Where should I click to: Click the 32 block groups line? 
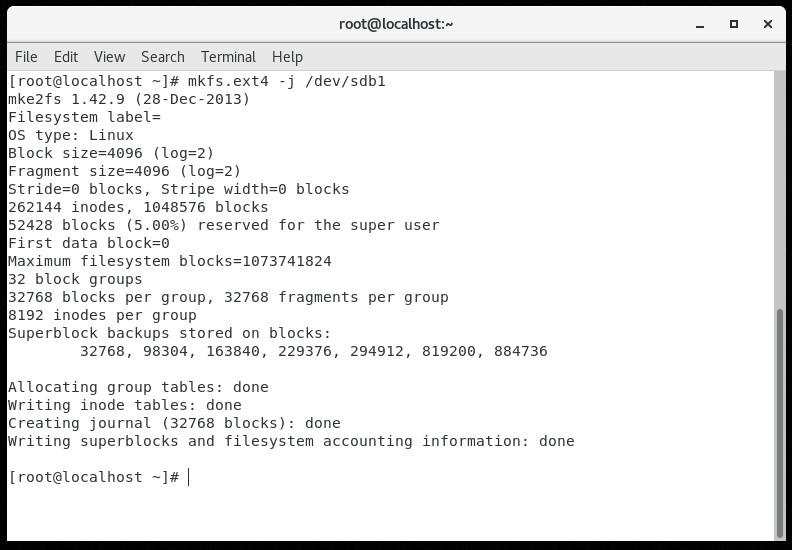pos(75,279)
